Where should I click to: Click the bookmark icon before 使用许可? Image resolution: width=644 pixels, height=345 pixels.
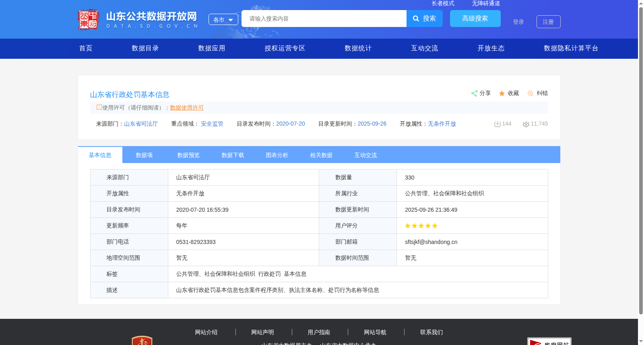(x=99, y=107)
